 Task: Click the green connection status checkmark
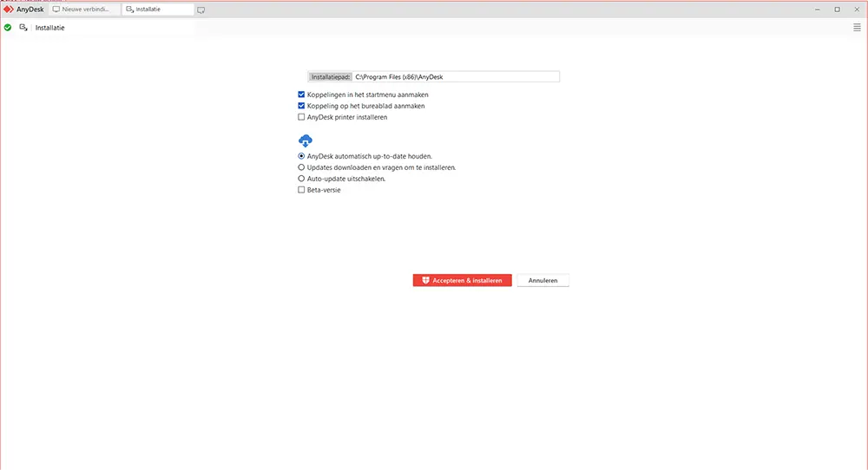pos(8,28)
